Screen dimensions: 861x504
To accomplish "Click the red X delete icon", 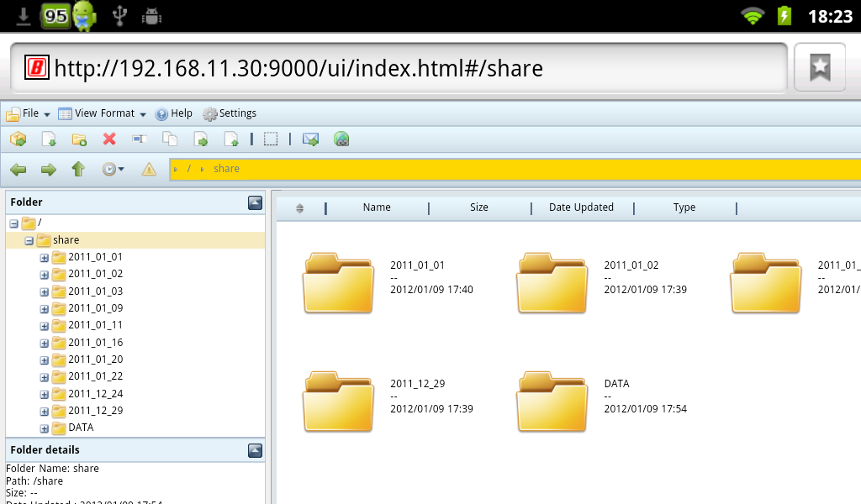I will [109, 139].
